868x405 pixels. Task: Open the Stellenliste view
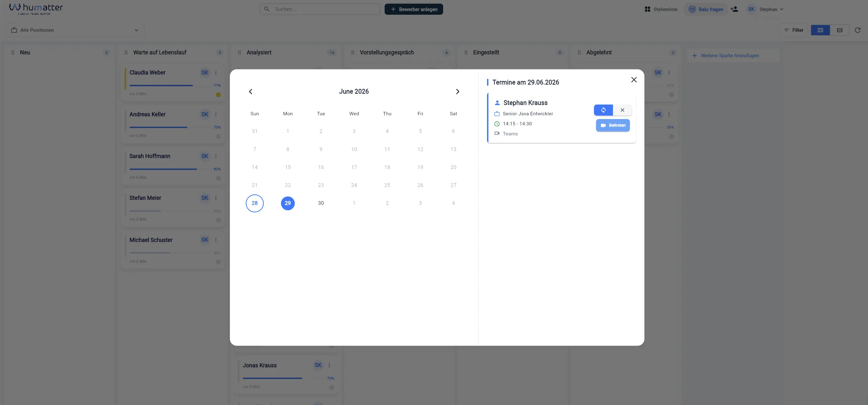point(661,9)
